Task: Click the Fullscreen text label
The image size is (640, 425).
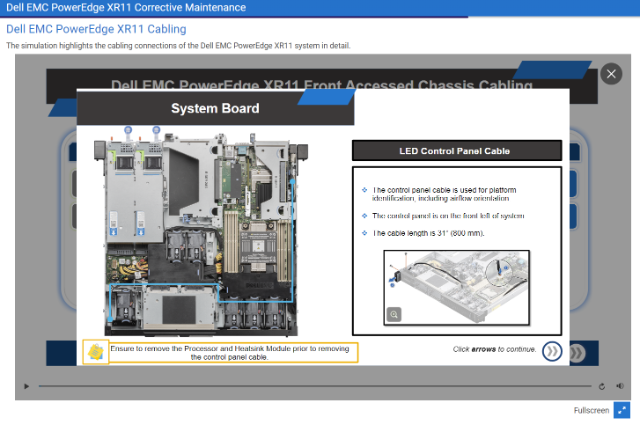Action: [591, 410]
